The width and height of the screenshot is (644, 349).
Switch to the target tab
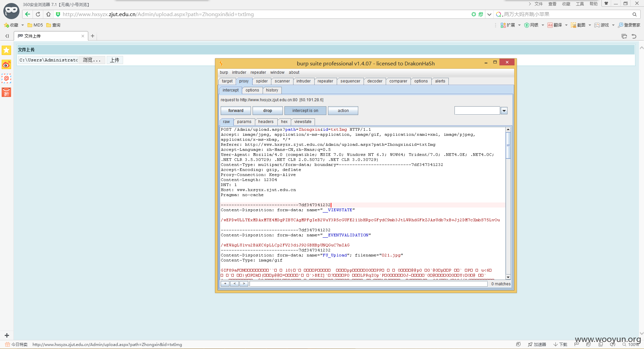click(x=227, y=81)
